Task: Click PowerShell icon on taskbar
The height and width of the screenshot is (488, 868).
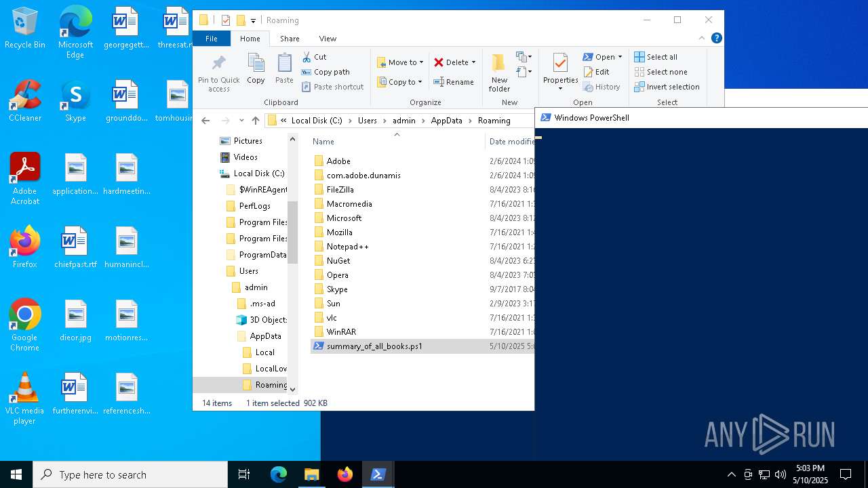Action: [378, 474]
